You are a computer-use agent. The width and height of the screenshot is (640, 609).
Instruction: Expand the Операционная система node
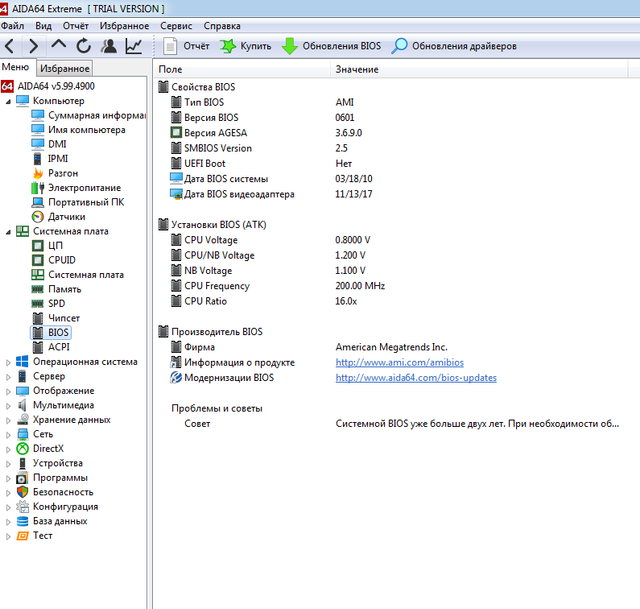[8, 362]
